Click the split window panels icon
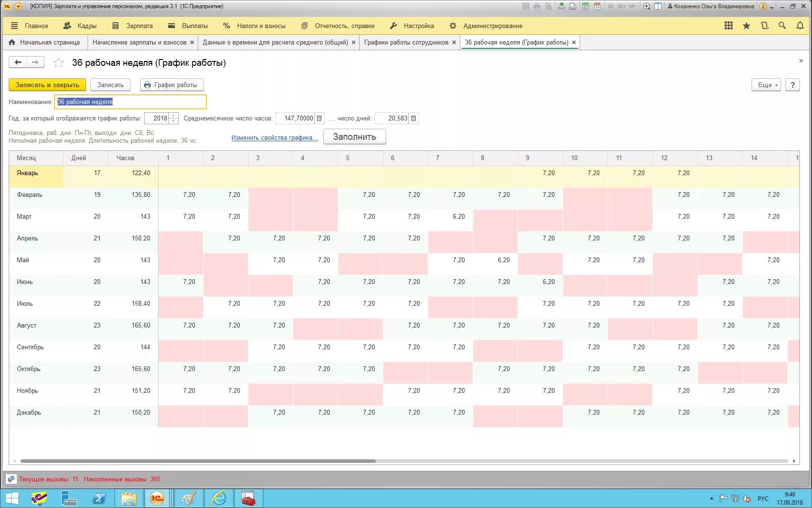This screenshot has width=812, height=508. click(658, 6)
